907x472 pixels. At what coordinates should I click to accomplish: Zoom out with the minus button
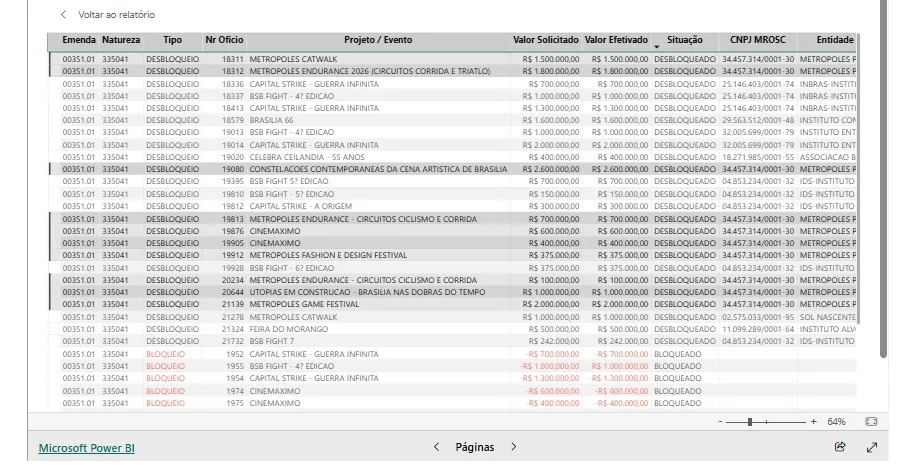720,422
